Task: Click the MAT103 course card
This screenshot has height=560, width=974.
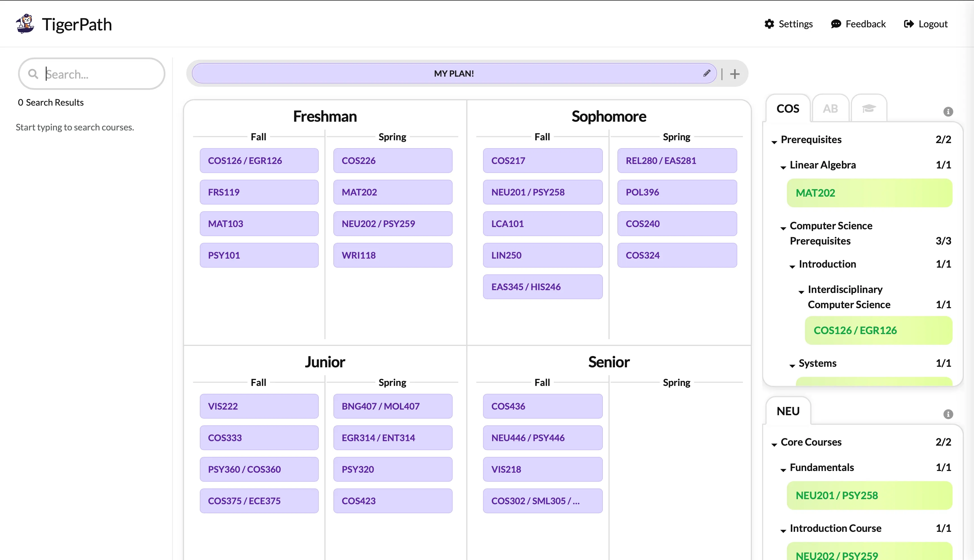Action: pos(259,223)
